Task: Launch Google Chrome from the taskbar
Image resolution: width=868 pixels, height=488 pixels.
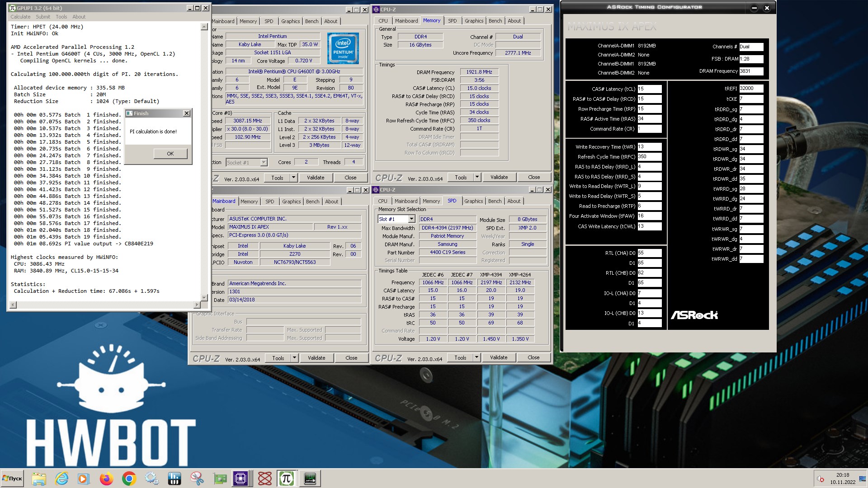Action: 129,479
